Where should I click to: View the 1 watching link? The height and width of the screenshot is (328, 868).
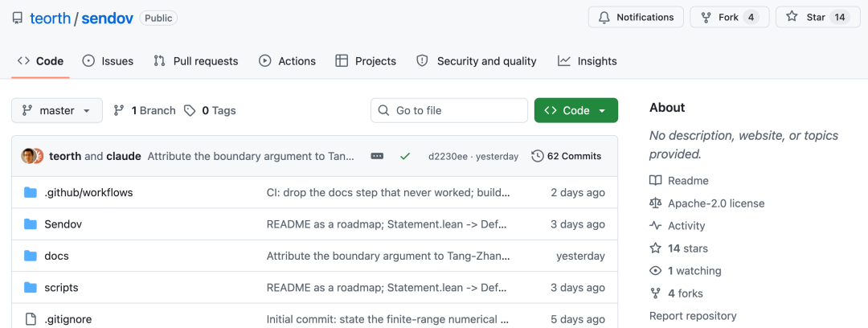(686, 271)
